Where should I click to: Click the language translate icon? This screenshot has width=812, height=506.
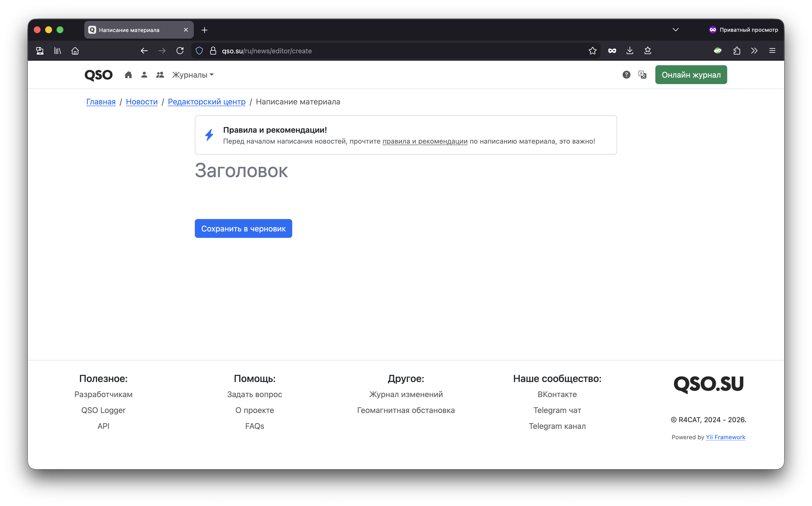click(642, 75)
